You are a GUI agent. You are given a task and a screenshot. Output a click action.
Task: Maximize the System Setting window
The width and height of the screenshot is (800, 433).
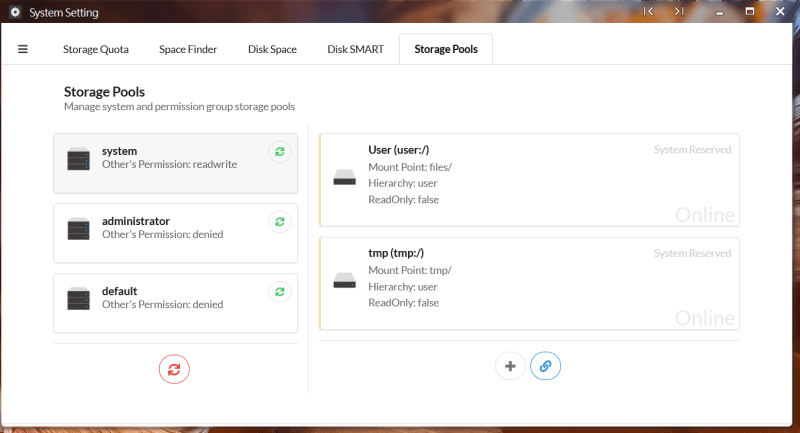[749, 11]
